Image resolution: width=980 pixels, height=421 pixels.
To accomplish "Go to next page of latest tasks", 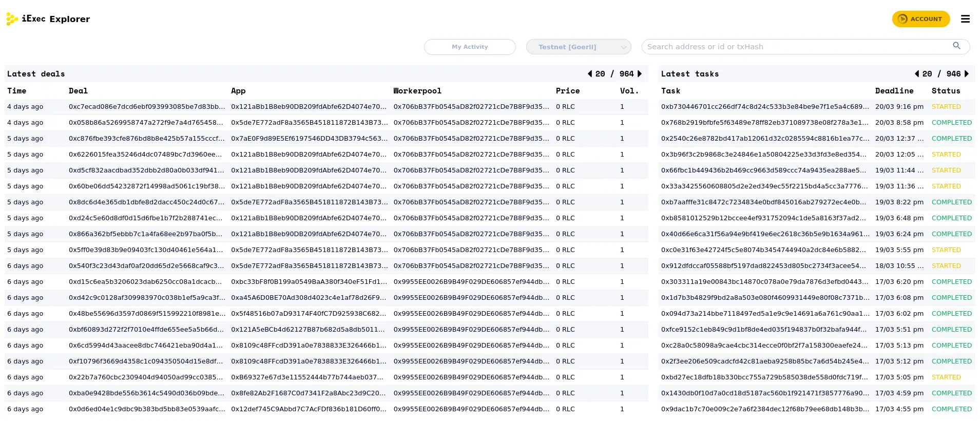I will tap(967, 74).
